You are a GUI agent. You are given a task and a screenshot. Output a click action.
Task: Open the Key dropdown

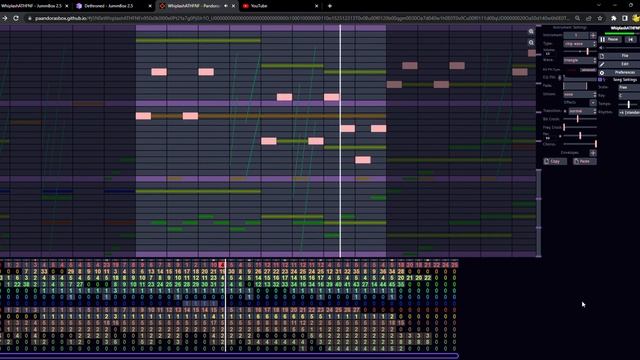629,96
